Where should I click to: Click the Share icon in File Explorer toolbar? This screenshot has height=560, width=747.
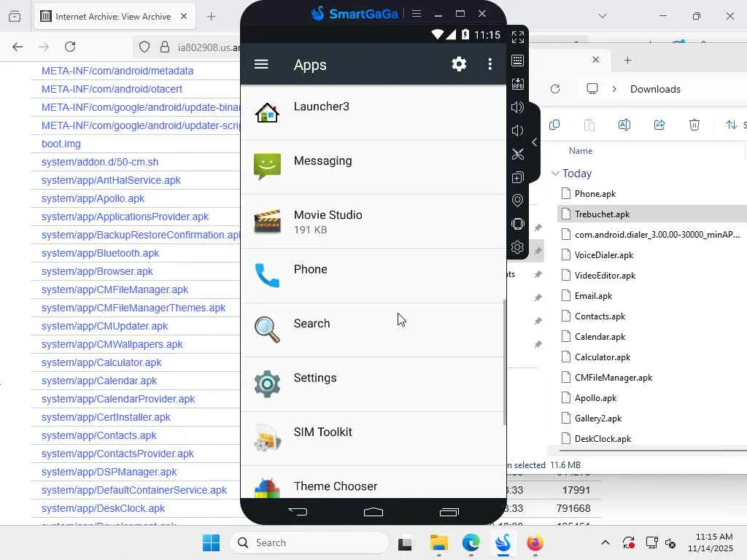point(659,125)
